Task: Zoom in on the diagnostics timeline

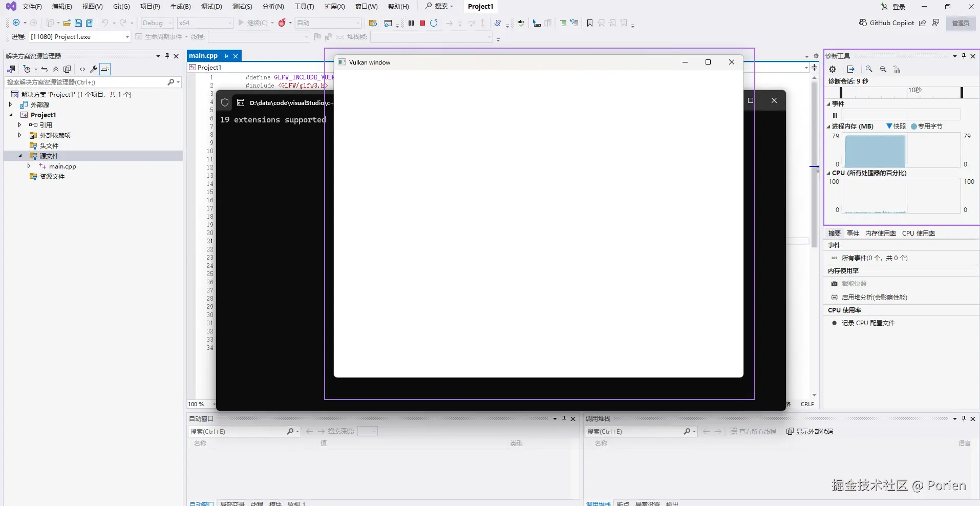Action: click(x=869, y=69)
